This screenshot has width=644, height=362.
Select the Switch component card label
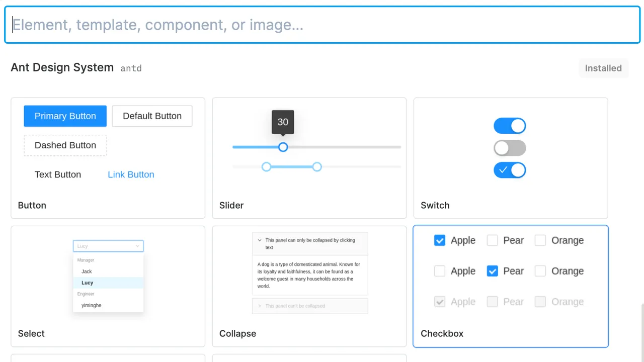[x=435, y=205]
